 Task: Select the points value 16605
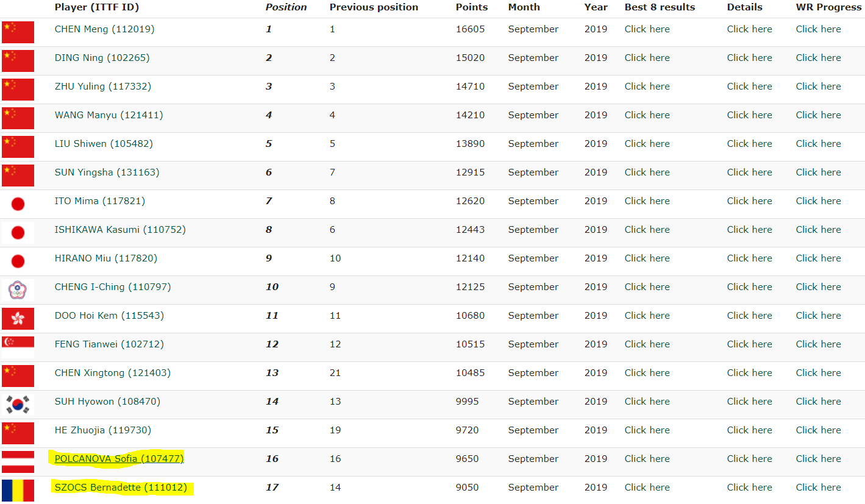tap(470, 29)
